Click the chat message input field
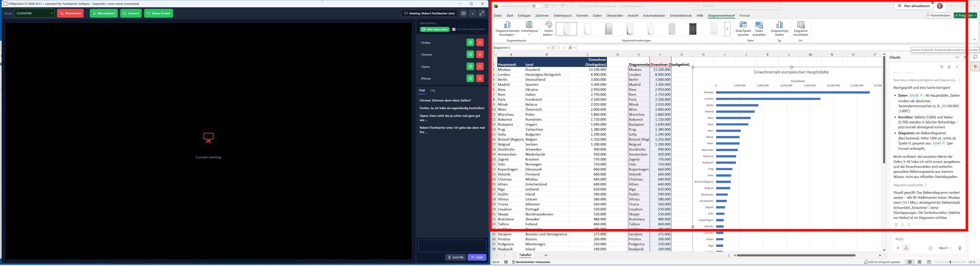Screen dimensions: 980x266 [x=452, y=246]
